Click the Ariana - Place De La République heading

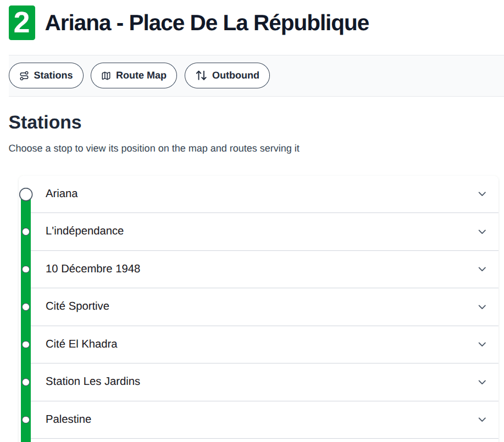click(207, 23)
